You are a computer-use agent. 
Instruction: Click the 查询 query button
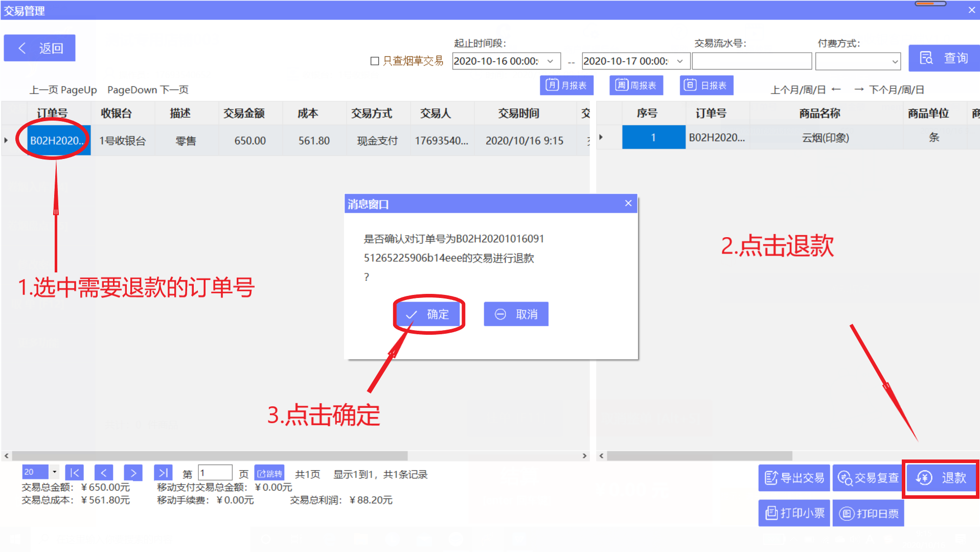point(946,58)
